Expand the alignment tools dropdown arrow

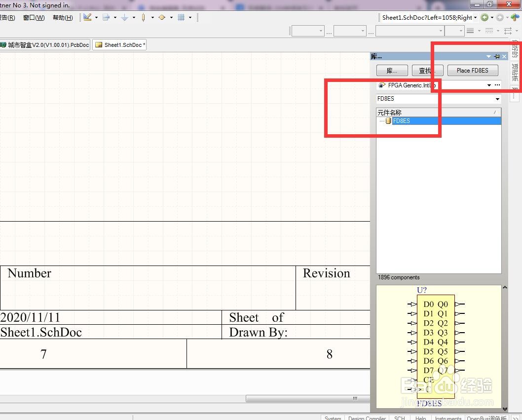tap(115, 17)
